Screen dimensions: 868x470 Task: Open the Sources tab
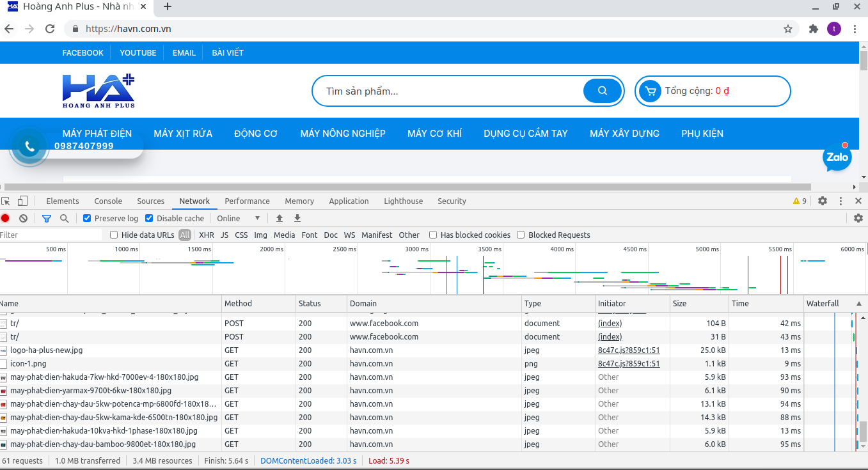click(x=150, y=201)
